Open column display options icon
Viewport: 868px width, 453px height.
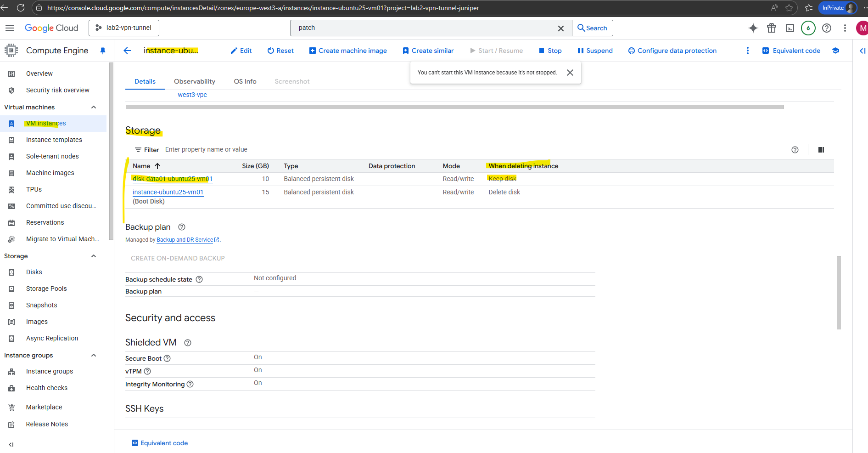point(821,150)
